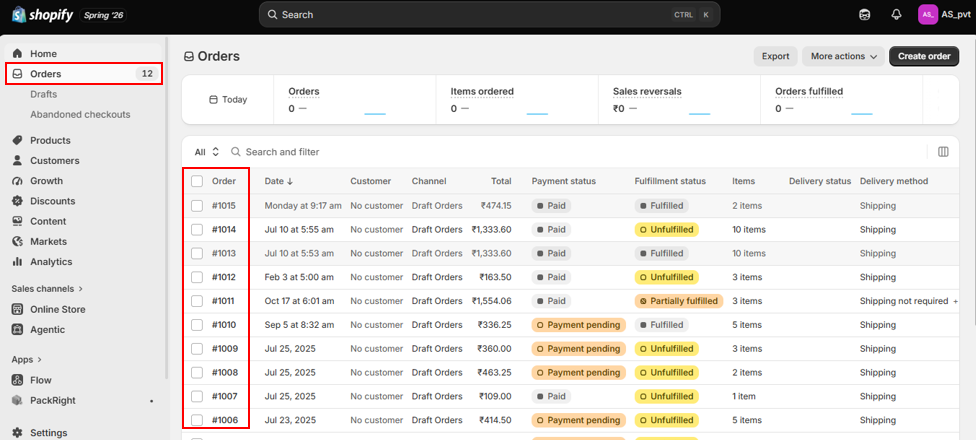Select checkbox for order #1011

[197, 301]
